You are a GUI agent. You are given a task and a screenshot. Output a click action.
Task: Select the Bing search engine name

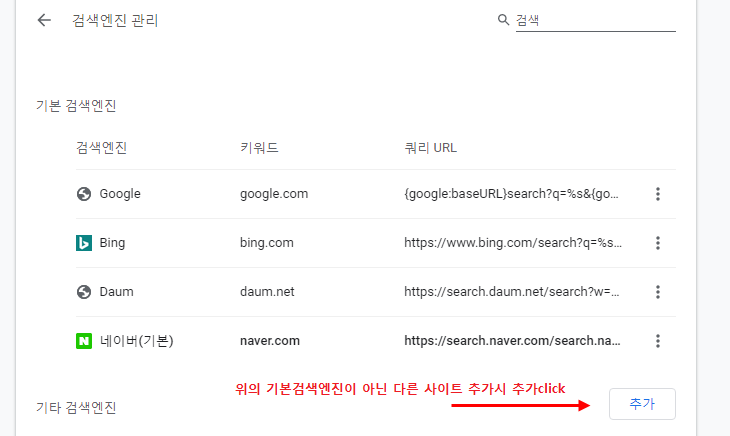[112, 243]
